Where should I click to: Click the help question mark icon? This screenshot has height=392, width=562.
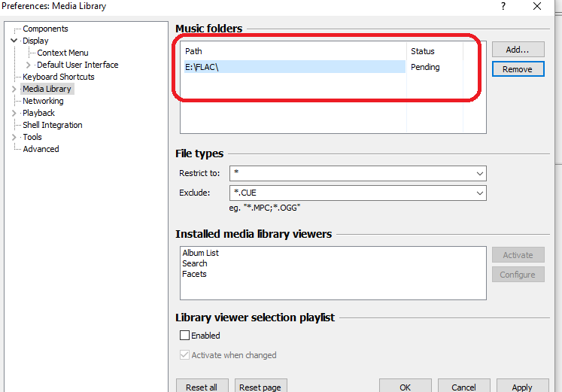[x=502, y=6]
